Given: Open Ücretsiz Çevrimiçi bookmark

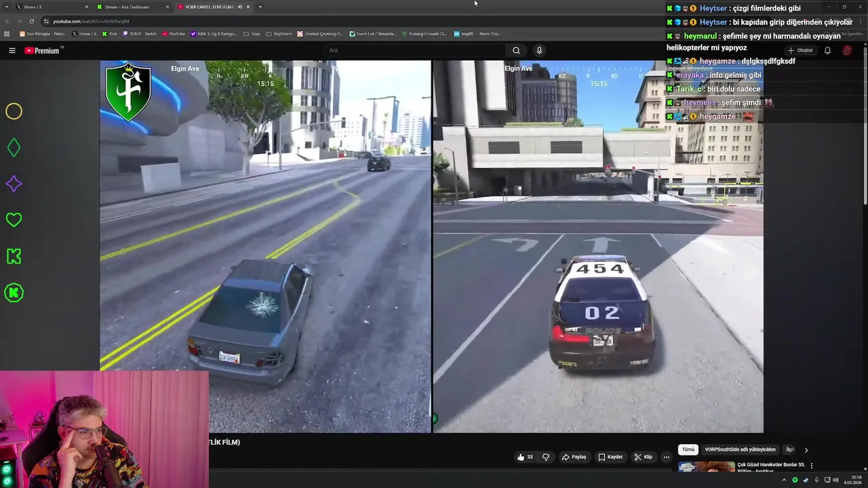Looking at the screenshot, I should click(320, 33).
